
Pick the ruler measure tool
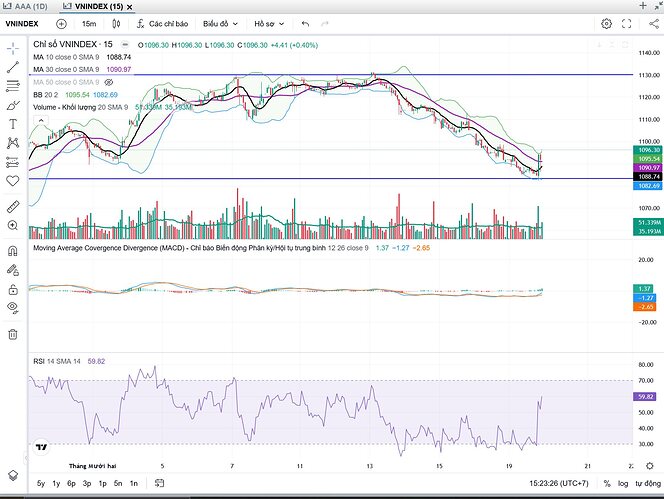(x=13, y=207)
